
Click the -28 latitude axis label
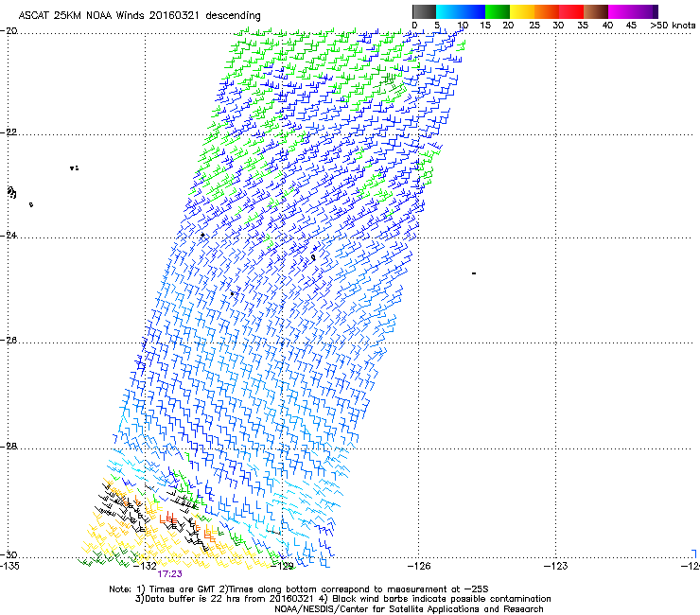tap(9, 447)
